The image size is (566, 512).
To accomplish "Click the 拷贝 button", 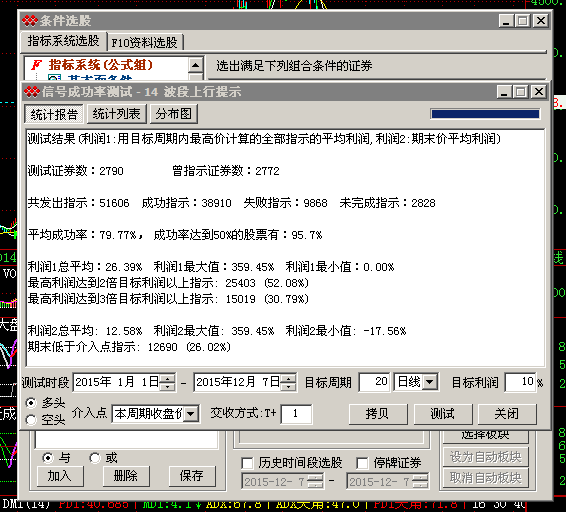I will (378, 414).
